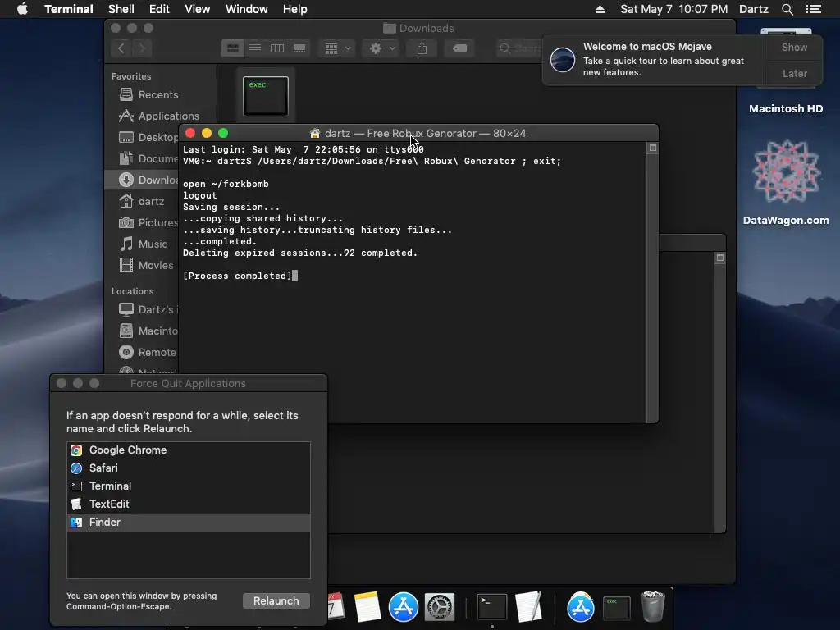Open the exec file icon in the Dock
Viewport: 840px width, 630px height.
coord(617,608)
